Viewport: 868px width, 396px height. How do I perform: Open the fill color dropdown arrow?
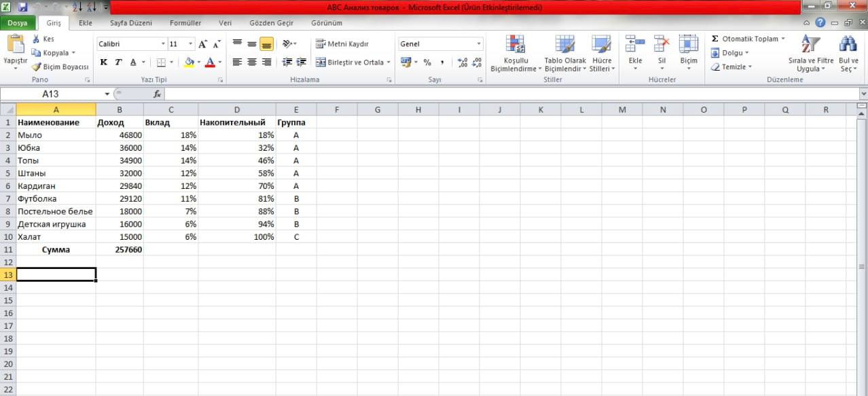coord(198,62)
